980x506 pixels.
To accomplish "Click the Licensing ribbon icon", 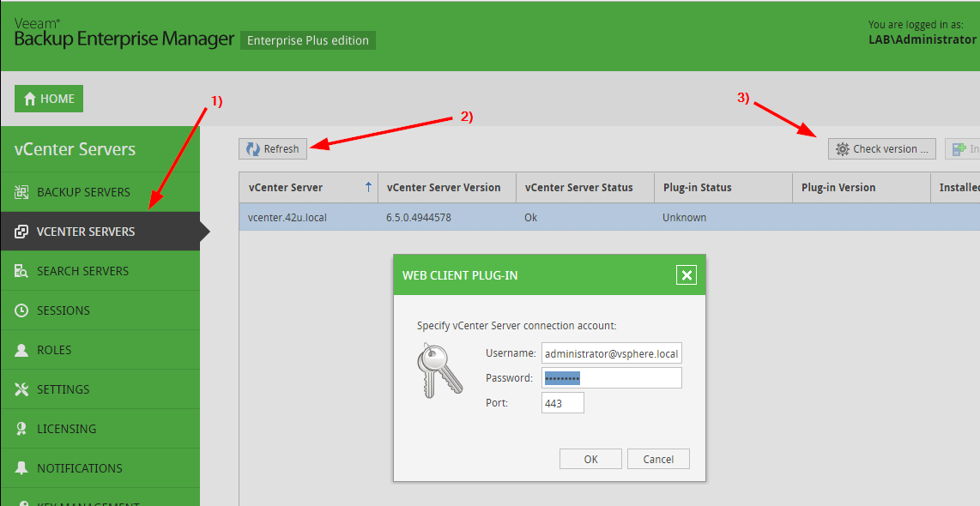I will pos(21,429).
